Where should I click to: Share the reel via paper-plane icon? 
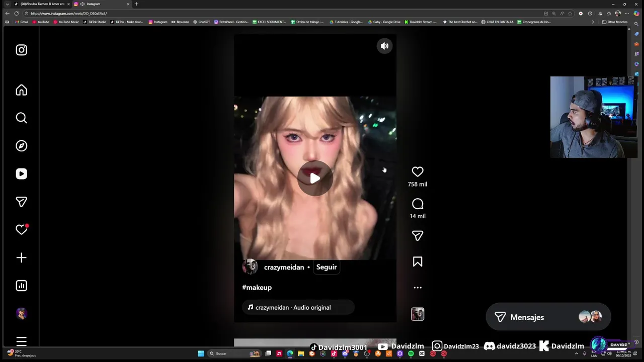pos(418,236)
